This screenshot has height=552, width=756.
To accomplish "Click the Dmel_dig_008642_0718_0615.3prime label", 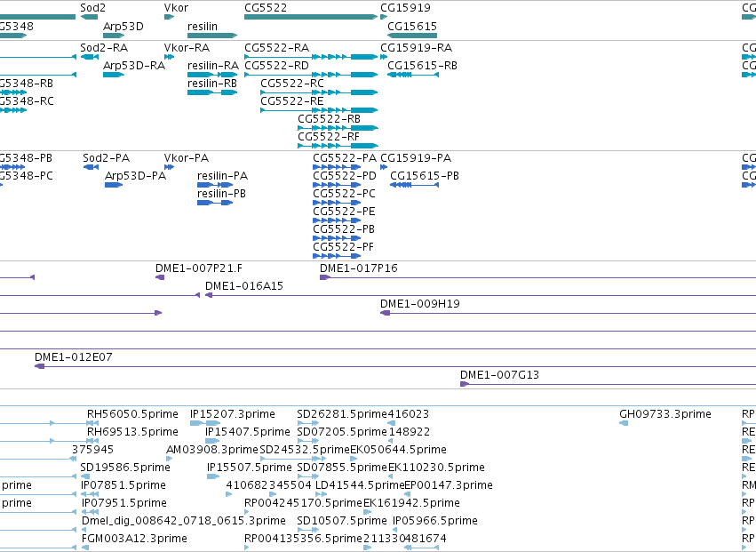I will (x=184, y=522).
